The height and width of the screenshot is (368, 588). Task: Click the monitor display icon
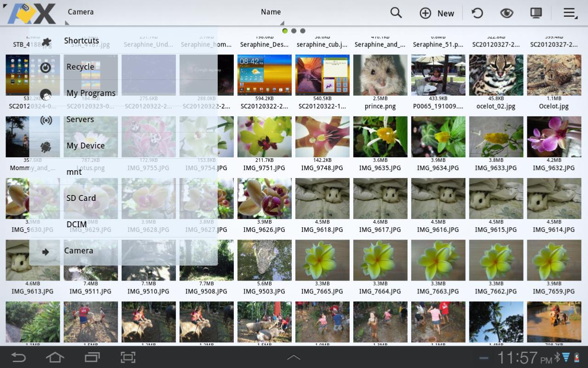click(x=536, y=13)
